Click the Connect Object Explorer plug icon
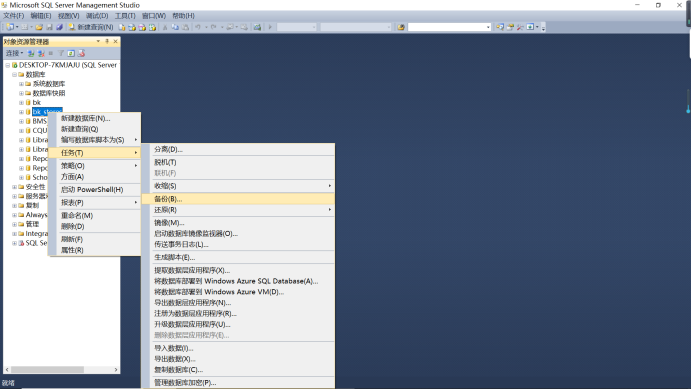This screenshot has width=692, height=389. coord(30,53)
